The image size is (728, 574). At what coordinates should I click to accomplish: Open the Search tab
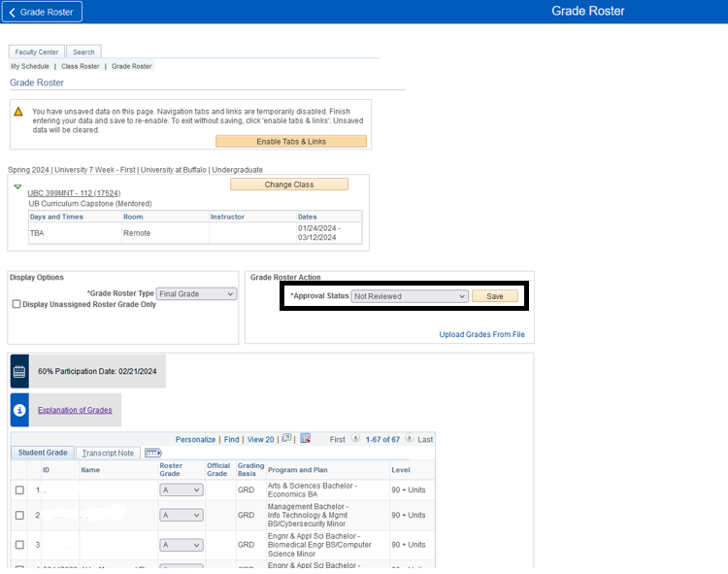click(83, 52)
